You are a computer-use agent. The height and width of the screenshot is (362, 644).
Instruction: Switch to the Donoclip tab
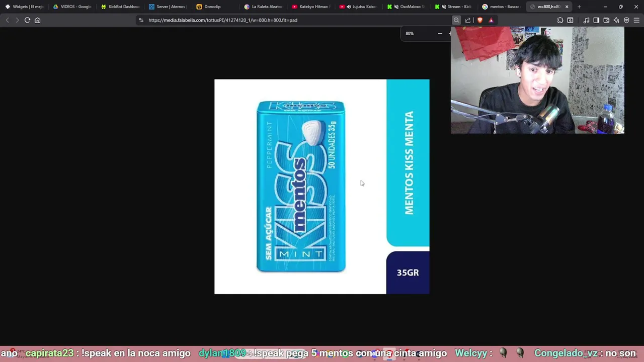[215, 7]
